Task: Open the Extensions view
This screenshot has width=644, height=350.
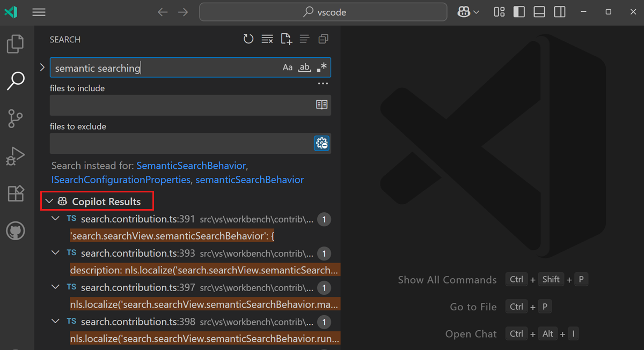Action: click(x=16, y=193)
